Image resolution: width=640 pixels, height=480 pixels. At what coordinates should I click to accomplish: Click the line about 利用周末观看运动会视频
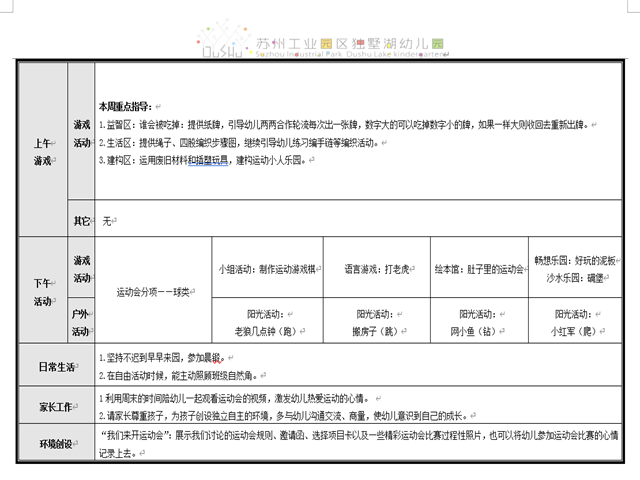coord(235,398)
